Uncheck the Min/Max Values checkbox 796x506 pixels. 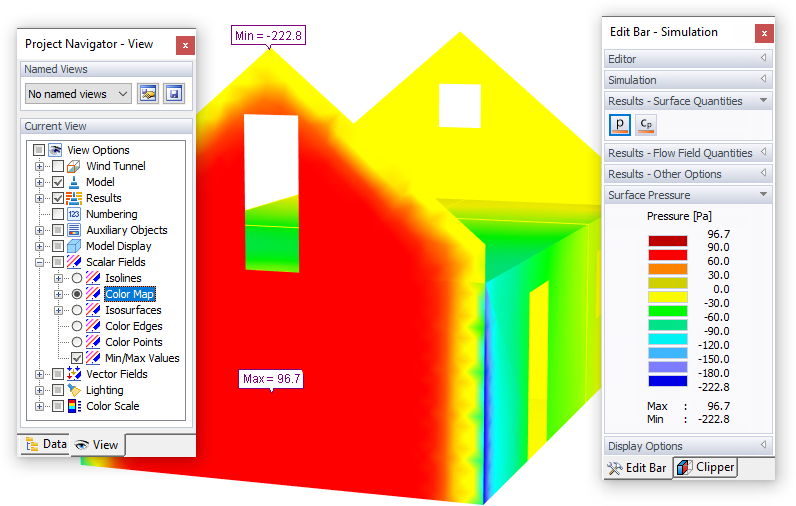tap(77, 358)
